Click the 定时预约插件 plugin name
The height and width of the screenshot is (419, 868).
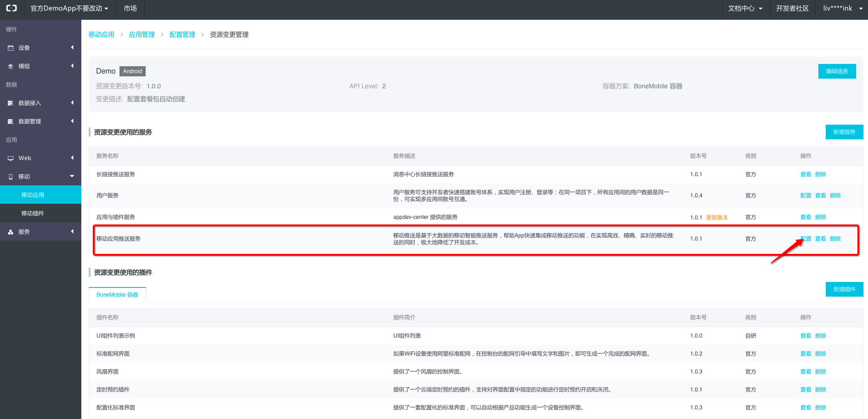[x=113, y=390]
